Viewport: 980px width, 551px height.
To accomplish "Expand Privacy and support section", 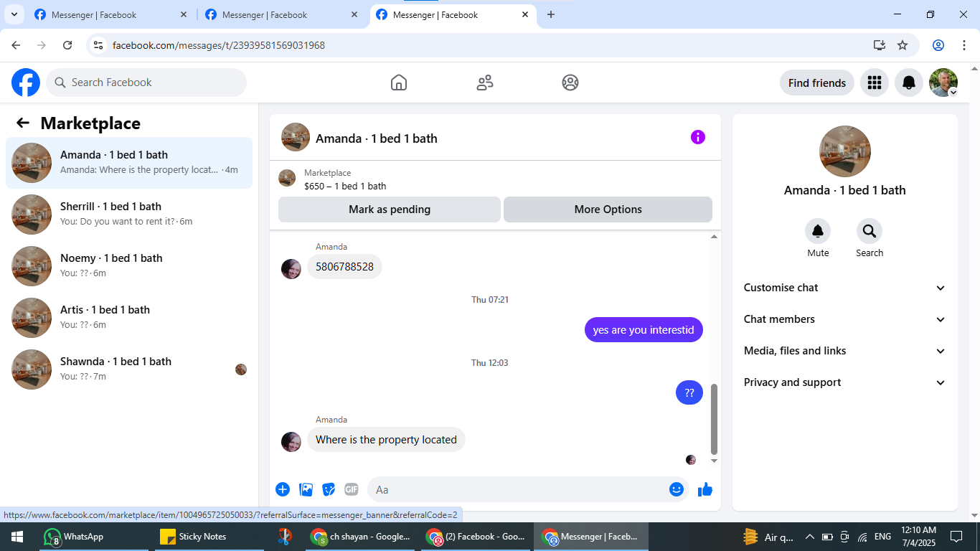I will [x=845, y=382].
